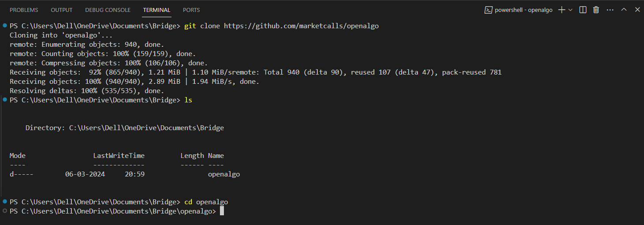Screen dimensions: 644x225
Task: Open the DEBUG CONSOLE tab
Action: tap(108, 10)
